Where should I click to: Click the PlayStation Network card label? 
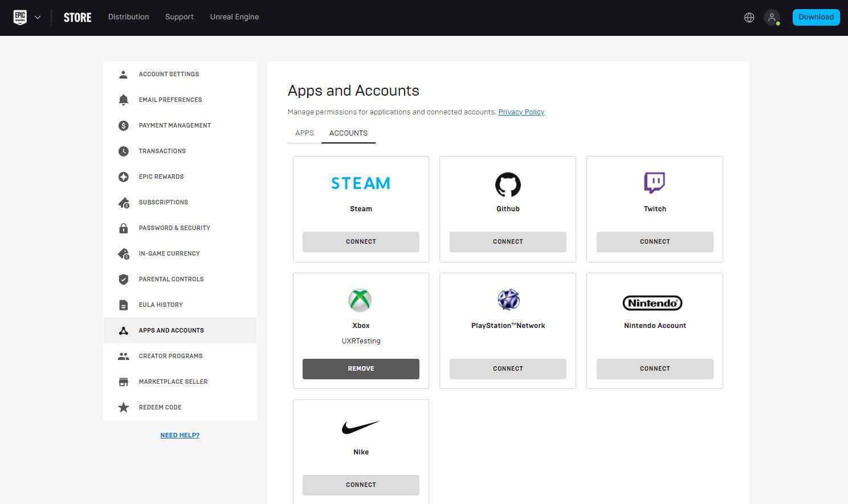508,326
